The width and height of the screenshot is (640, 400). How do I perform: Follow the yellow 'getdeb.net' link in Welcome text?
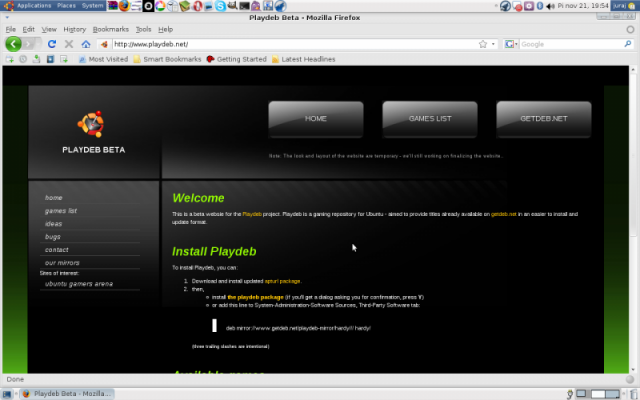[x=504, y=214]
